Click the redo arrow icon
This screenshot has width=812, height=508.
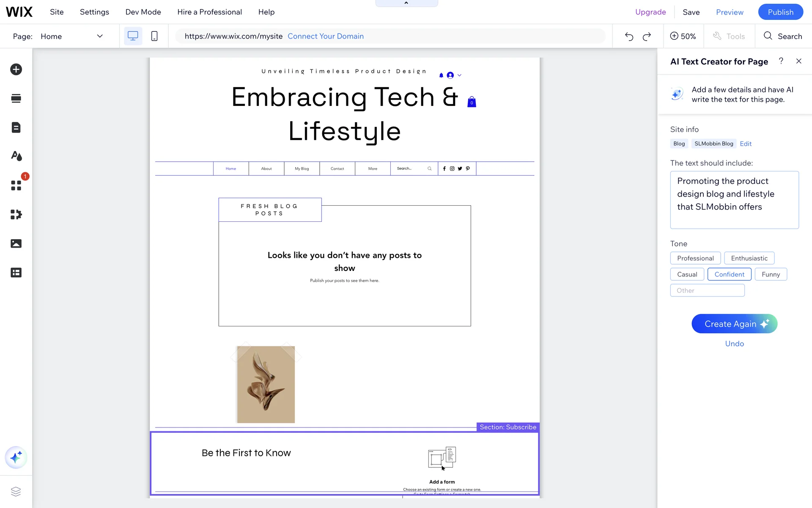[x=647, y=36]
